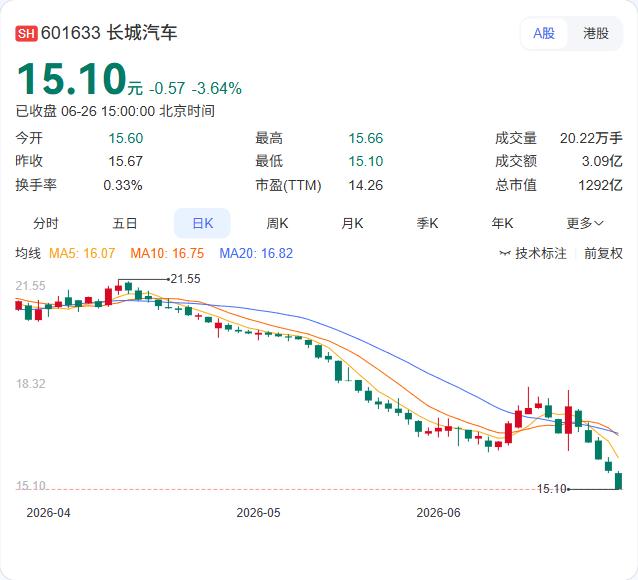Click the -3.64% change percentage
This screenshot has height=580, width=638.
217,89
